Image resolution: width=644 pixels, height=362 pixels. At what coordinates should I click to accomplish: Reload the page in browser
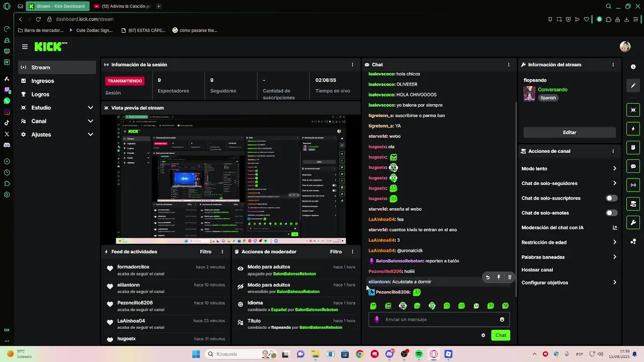38,19
